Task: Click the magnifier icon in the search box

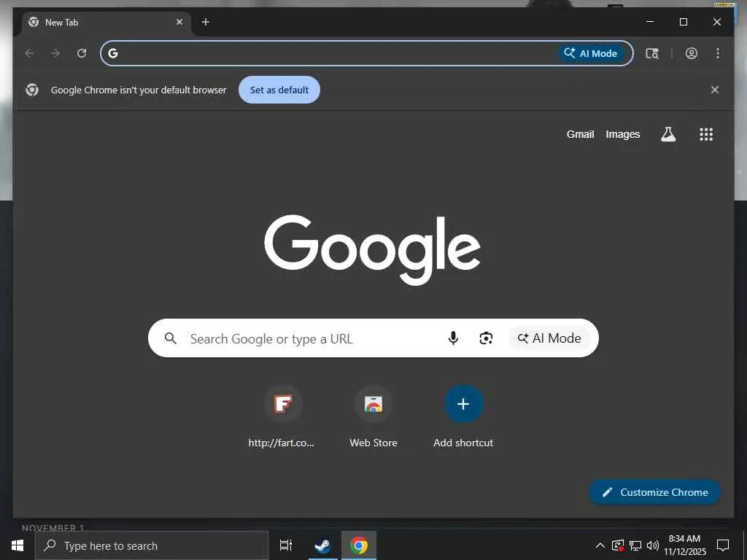Action: click(170, 338)
